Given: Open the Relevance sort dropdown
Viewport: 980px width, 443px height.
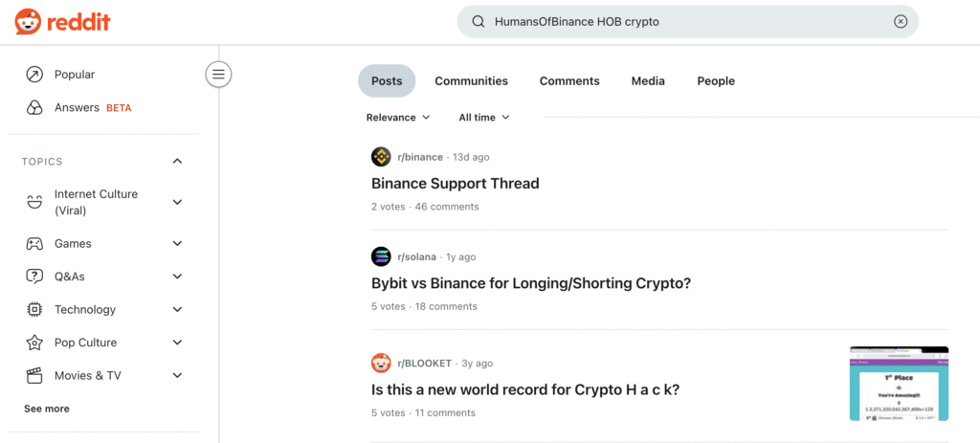Looking at the screenshot, I should click(x=398, y=118).
